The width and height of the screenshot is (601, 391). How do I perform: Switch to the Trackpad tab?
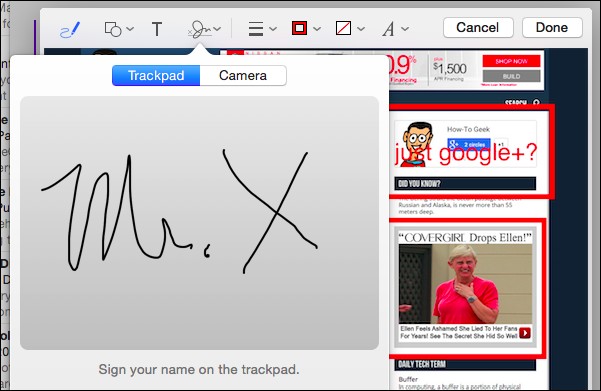[156, 76]
